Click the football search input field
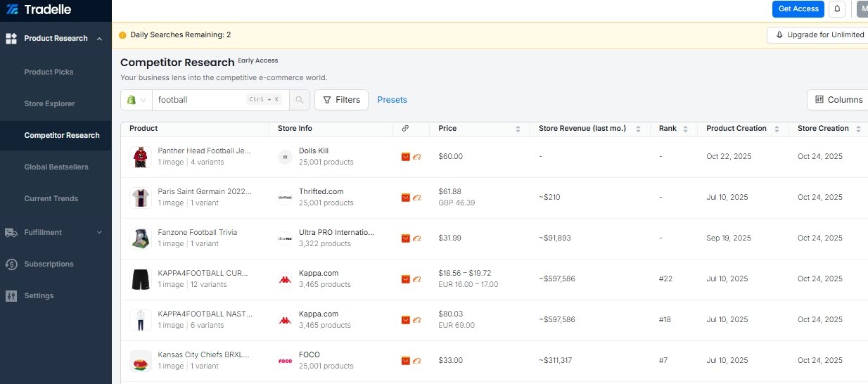The width and height of the screenshot is (868, 384). 221,100
